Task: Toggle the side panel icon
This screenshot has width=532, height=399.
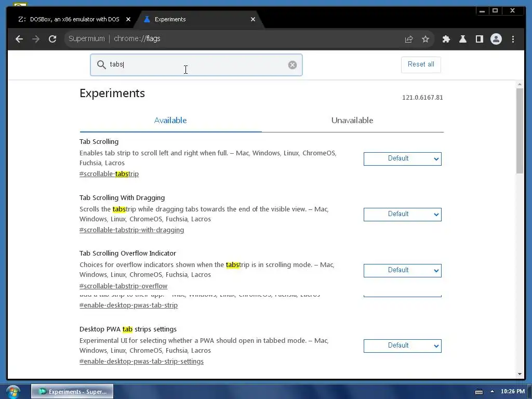Action: [480, 39]
